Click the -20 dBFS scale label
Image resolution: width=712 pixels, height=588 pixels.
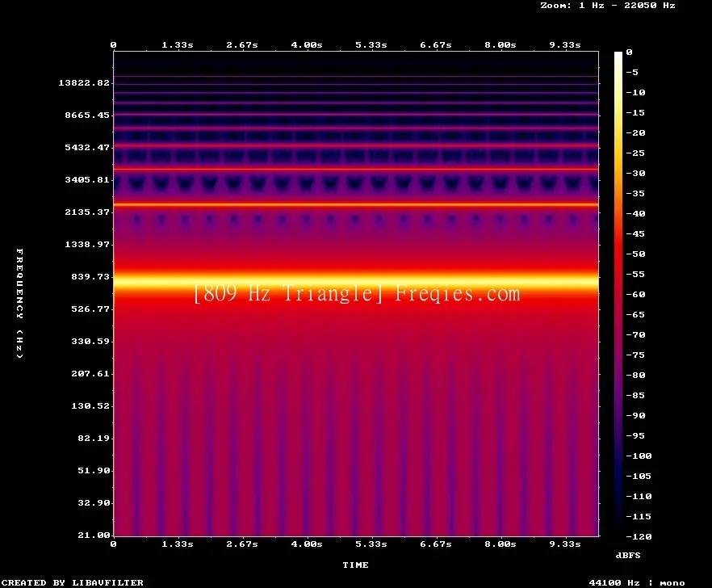point(635,132)
